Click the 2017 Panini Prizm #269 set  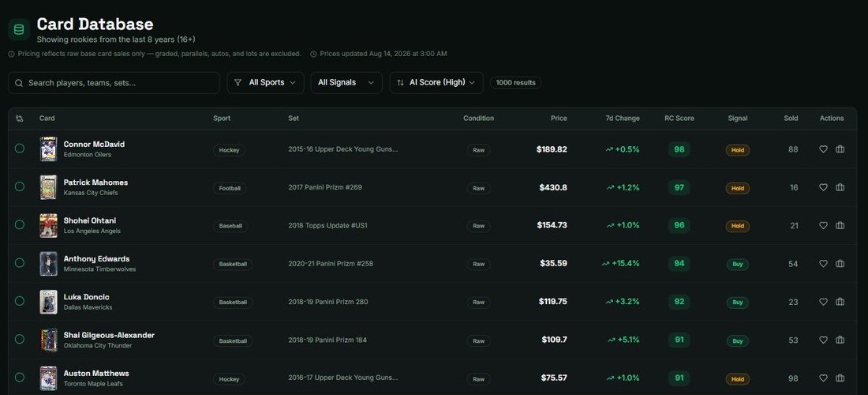click(x=325, y=187)
